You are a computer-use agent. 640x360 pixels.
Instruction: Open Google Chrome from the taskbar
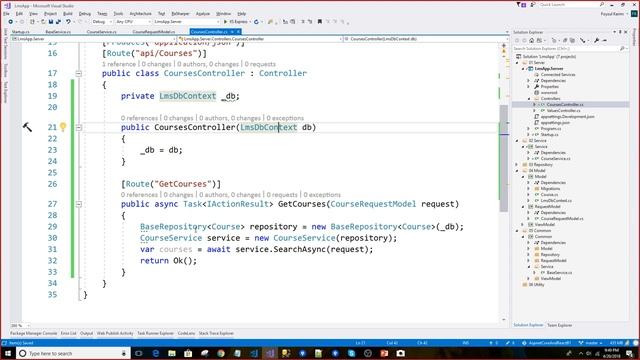pos(221,353)
